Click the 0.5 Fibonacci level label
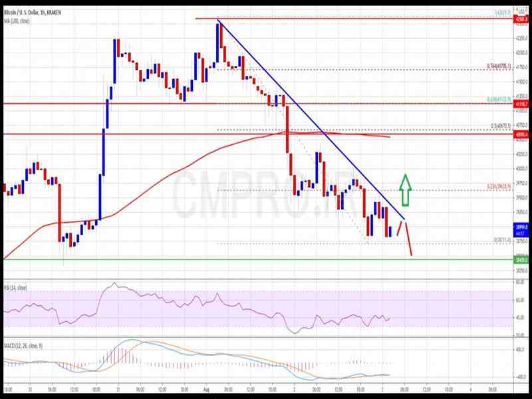This screenshot has width=532, height=399. coord(500,126)
